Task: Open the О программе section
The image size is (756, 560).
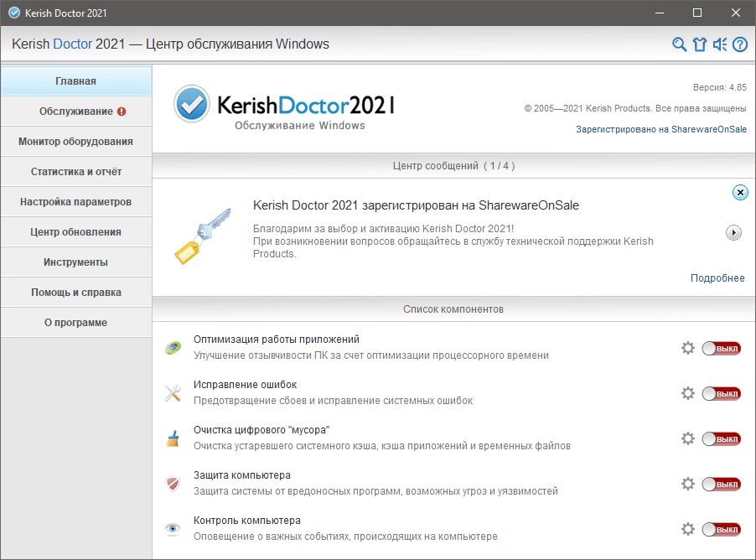Action: [76, 323]
